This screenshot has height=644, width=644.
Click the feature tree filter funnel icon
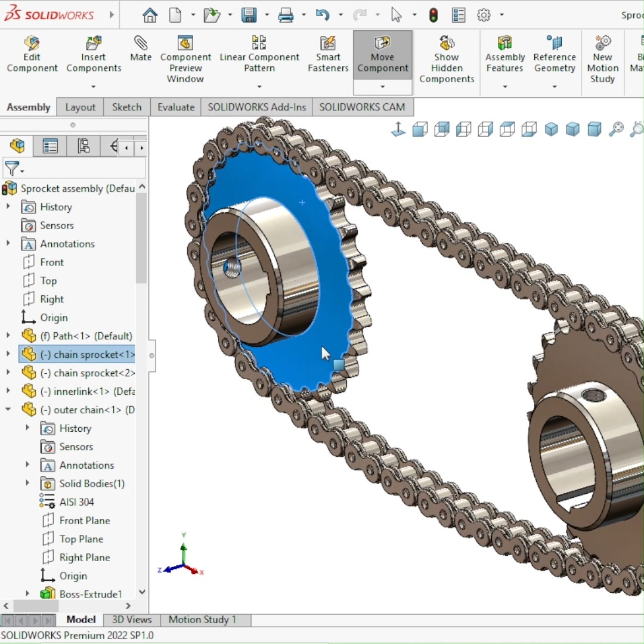(x=12, y=168)
